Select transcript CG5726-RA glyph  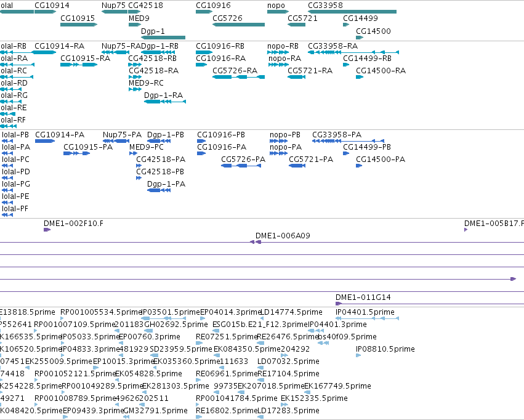239,77
